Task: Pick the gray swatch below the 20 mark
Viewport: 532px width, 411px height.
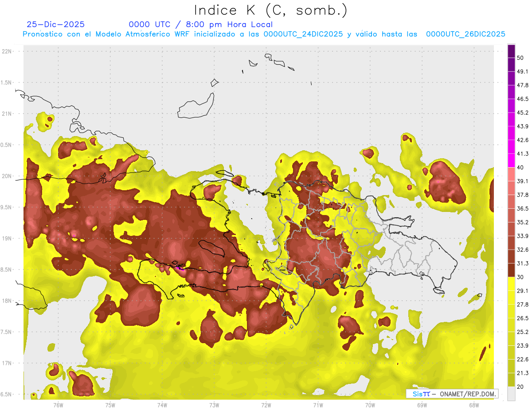Action: click(x=511, y=394)
